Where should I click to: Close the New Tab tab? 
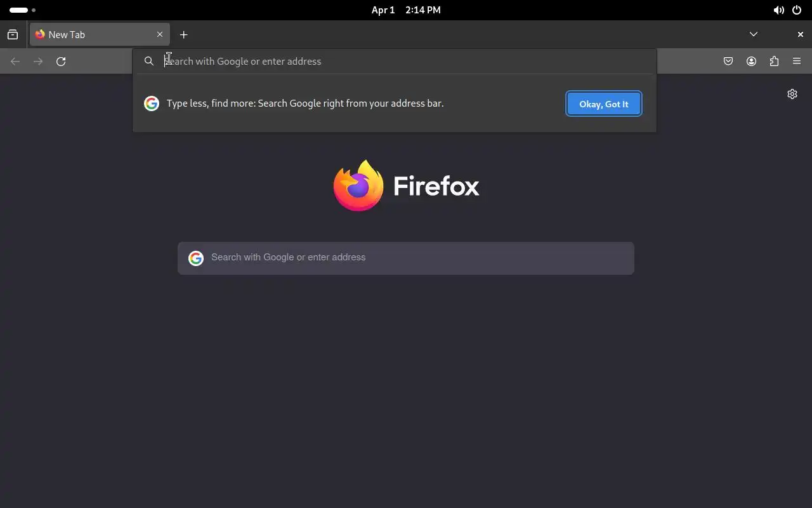point(160,35)
